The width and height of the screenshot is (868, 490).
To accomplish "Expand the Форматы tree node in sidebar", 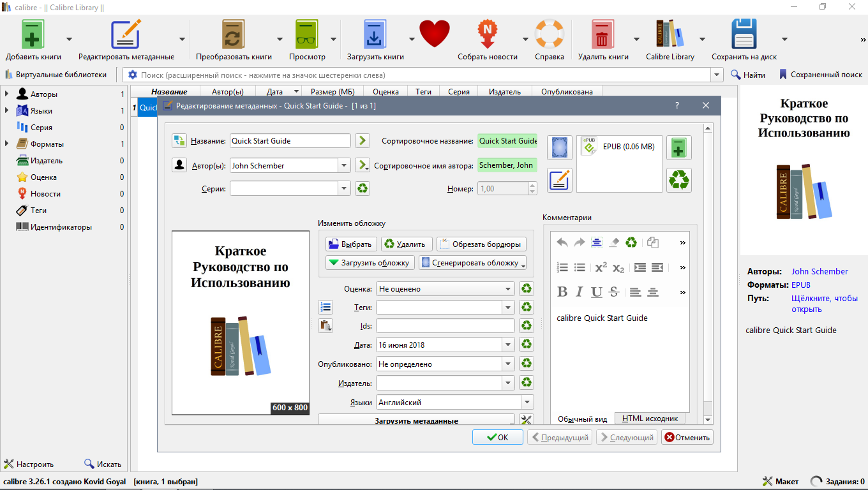I will (x=6, y=144).
